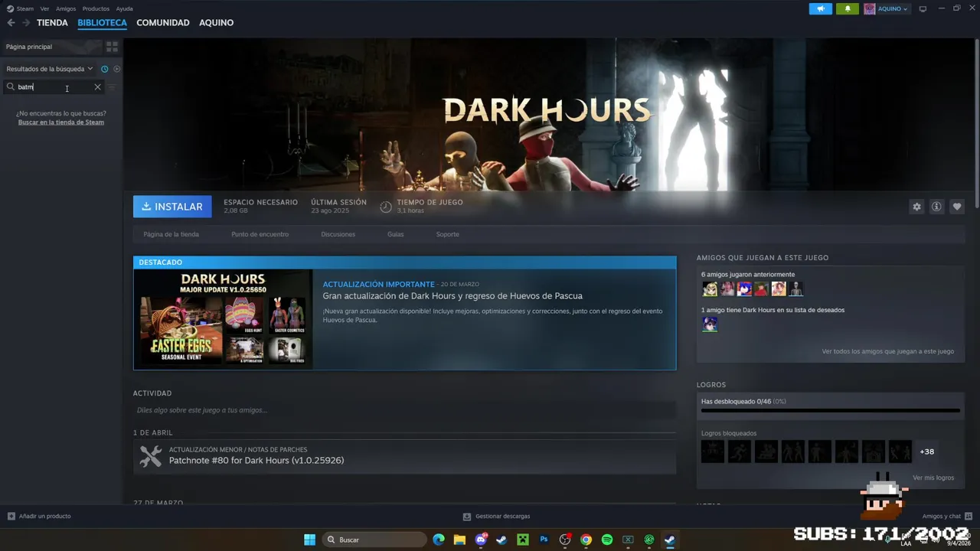Screen dimensions: 980x551
Task: Open the AQUINO profile tab
Action: pyautogui.click(x=216, y=23)
